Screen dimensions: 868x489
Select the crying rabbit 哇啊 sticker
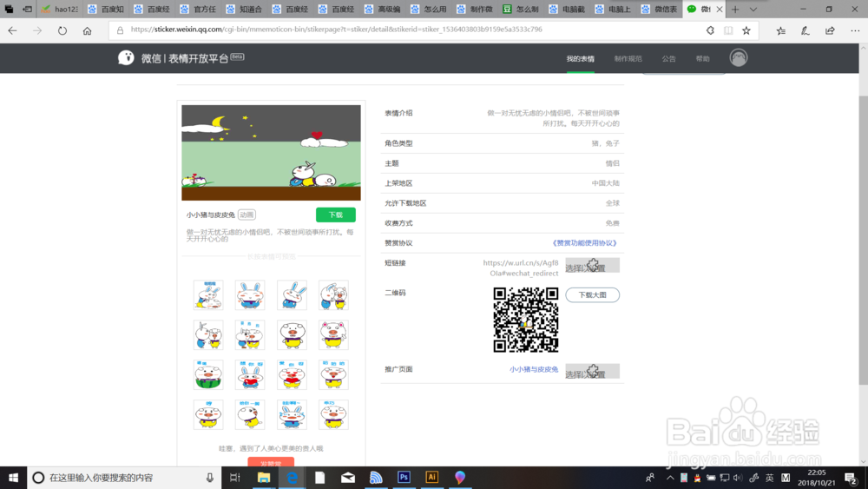pyautogui.click(x=292, y=414)
